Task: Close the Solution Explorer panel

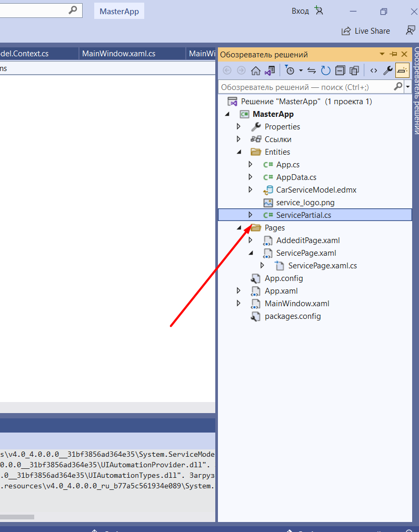Action: tap(404, 54)
